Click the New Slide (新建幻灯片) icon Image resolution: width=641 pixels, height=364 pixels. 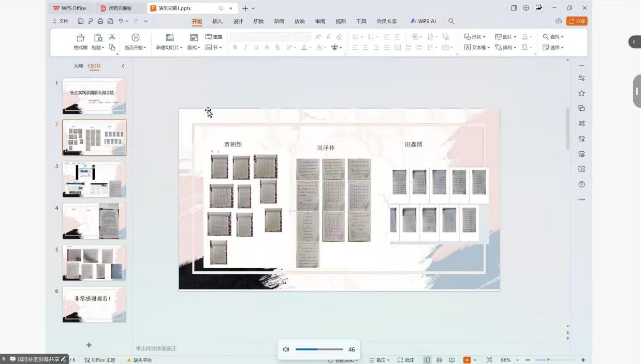click(169, 38)
